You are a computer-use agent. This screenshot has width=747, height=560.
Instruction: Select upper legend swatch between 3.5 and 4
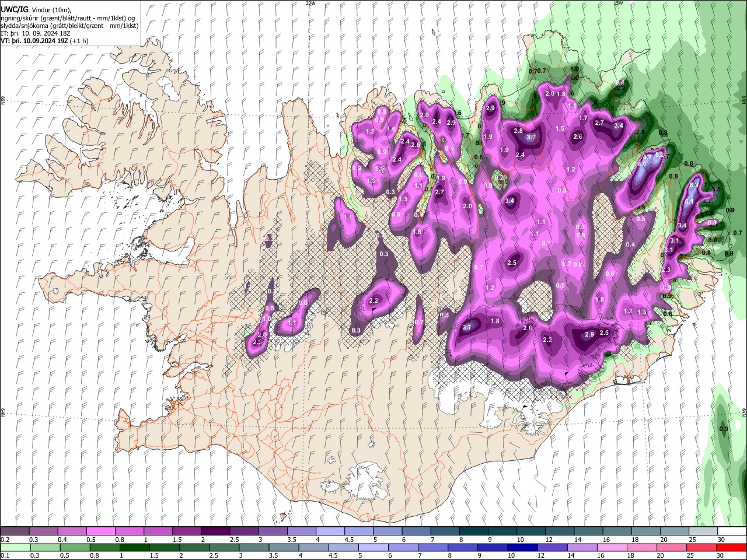point(301,531)
